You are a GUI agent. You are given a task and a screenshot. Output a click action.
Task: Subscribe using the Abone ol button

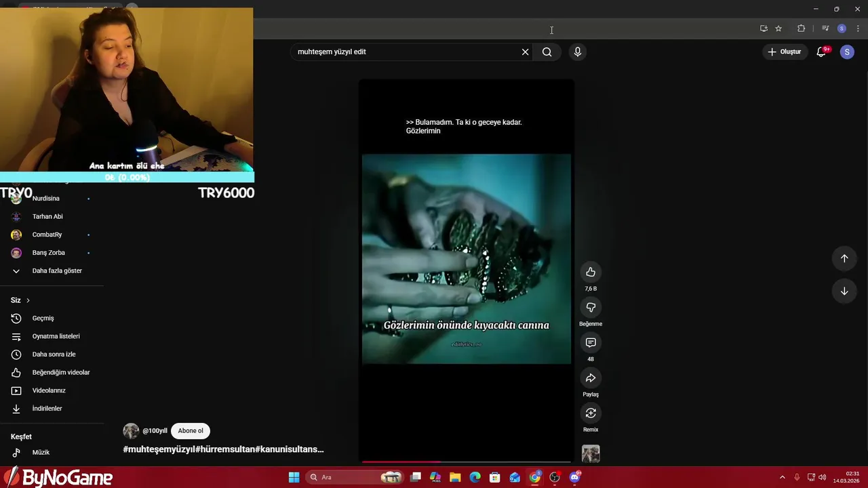(191, 430)
